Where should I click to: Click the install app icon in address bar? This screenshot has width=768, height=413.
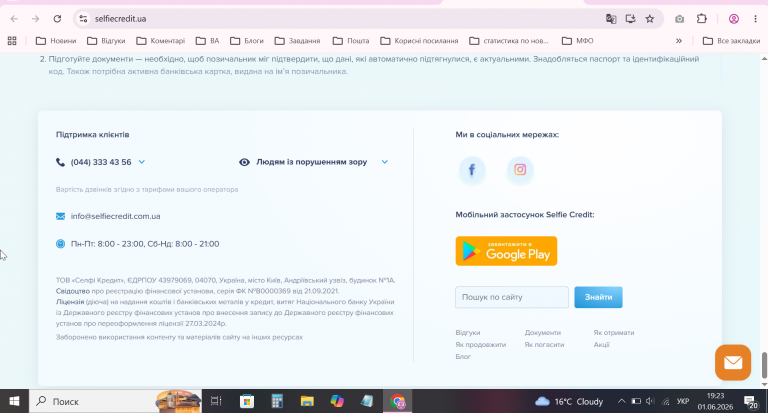(x=630, y=19)
